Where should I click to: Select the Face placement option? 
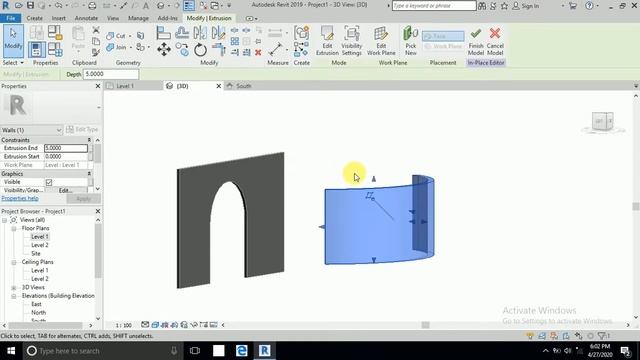[443, 36]
